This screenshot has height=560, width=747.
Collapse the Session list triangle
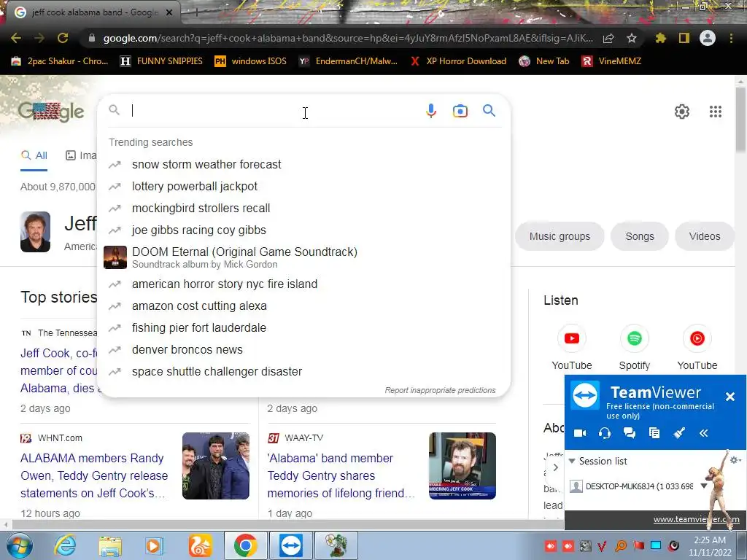click(x=572, y=461)
